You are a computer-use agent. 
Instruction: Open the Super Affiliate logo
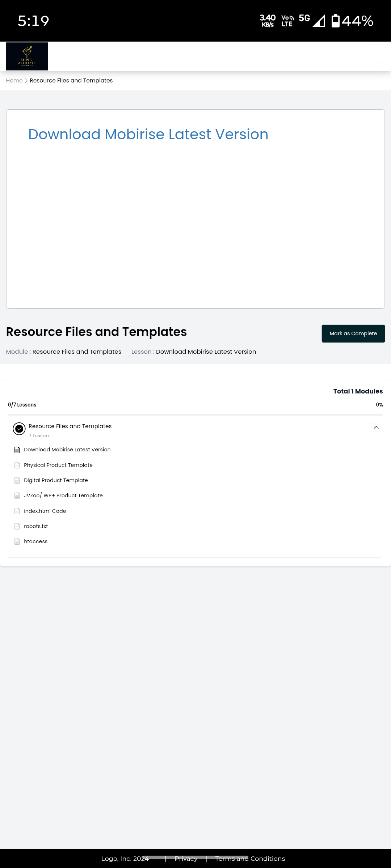pyautogui.click(x=27, y=56)
